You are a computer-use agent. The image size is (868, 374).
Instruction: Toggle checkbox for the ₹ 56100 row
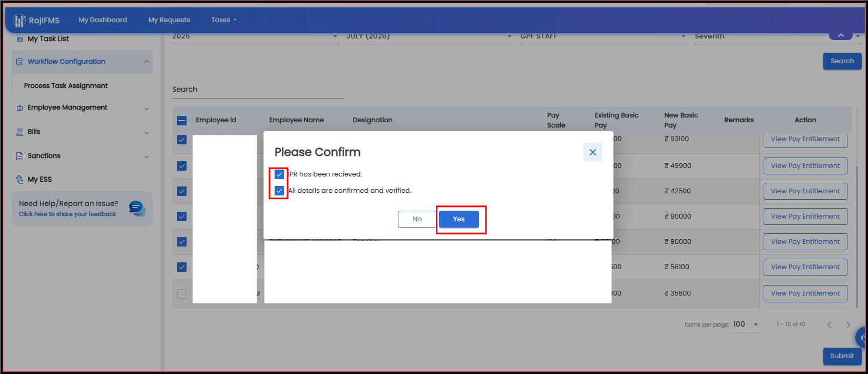[x=182, y=267]
